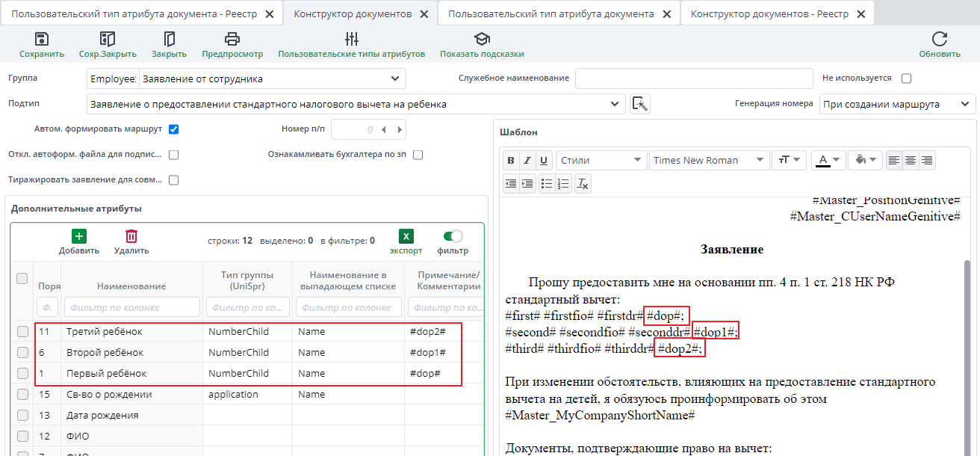The image size is (980, 456).
Task: Enable the Не используется checkbox
Action: coord(905,78)
